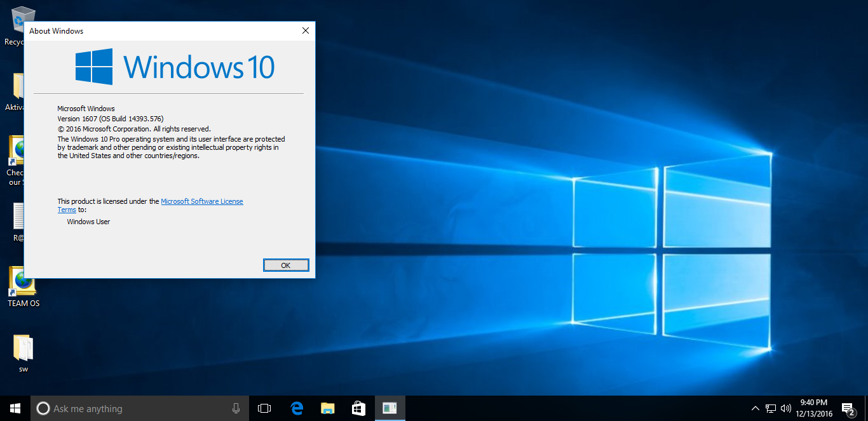868x421 pixels.
Task: Open Action Center notifications icon
Action: click(848, 408)
